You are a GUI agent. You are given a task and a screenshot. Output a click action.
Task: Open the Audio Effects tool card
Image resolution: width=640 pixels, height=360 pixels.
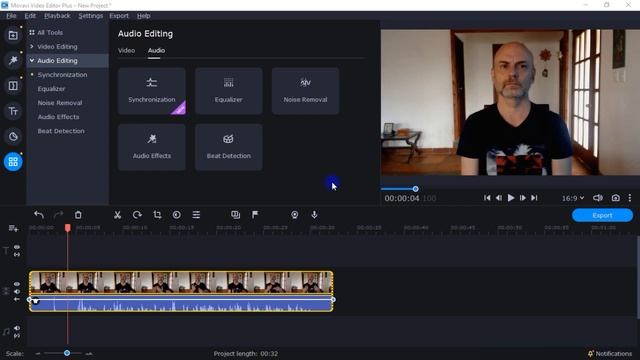pos(152,147)
